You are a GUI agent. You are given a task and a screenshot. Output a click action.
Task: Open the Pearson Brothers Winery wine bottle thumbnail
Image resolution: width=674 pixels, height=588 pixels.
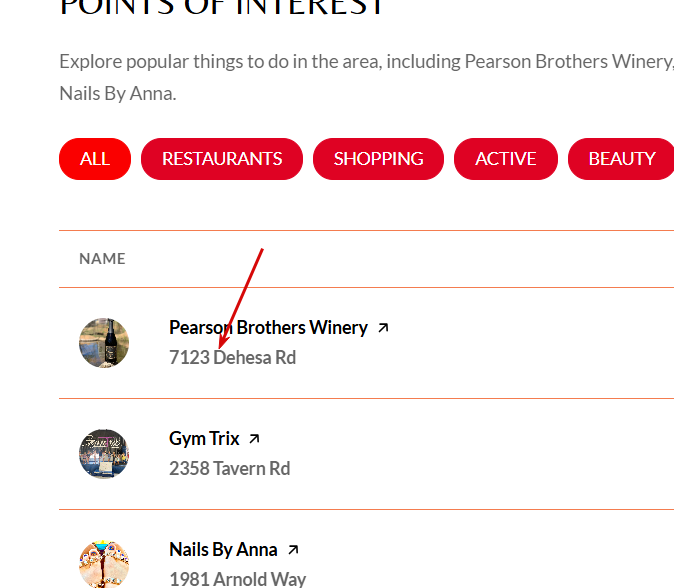click(x=104, y=342)
